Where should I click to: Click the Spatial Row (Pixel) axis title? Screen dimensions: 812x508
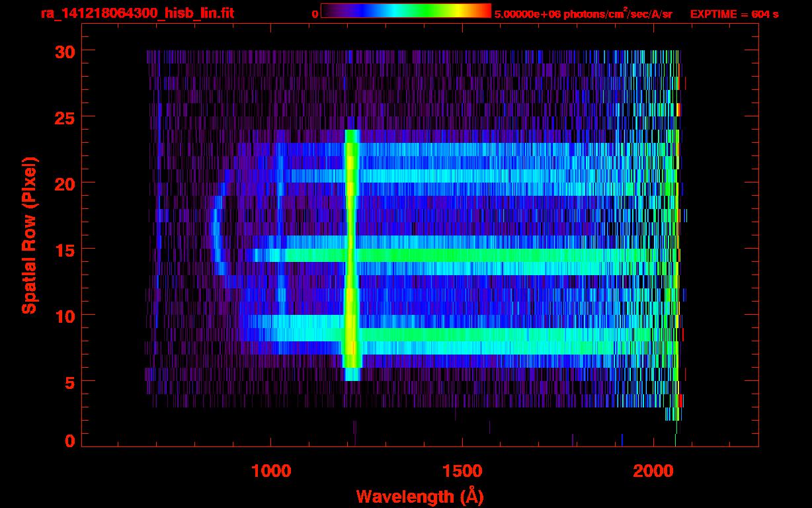click(29, 235)
